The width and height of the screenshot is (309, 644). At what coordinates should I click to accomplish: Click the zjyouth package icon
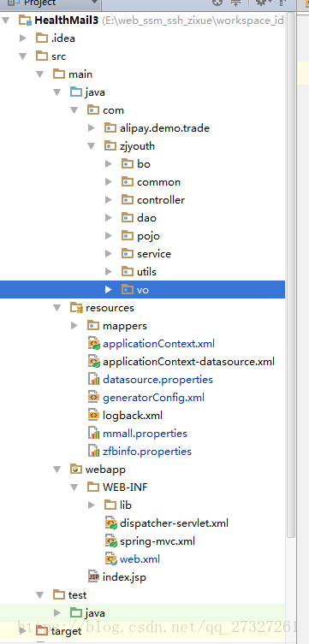click(x=110, y=145)
